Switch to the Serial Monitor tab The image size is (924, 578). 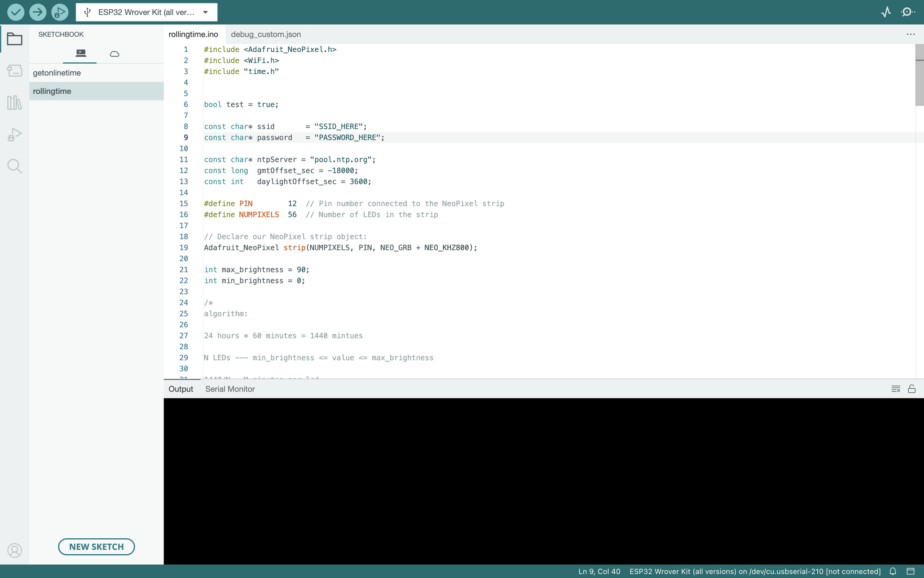[x=230, y=389]
